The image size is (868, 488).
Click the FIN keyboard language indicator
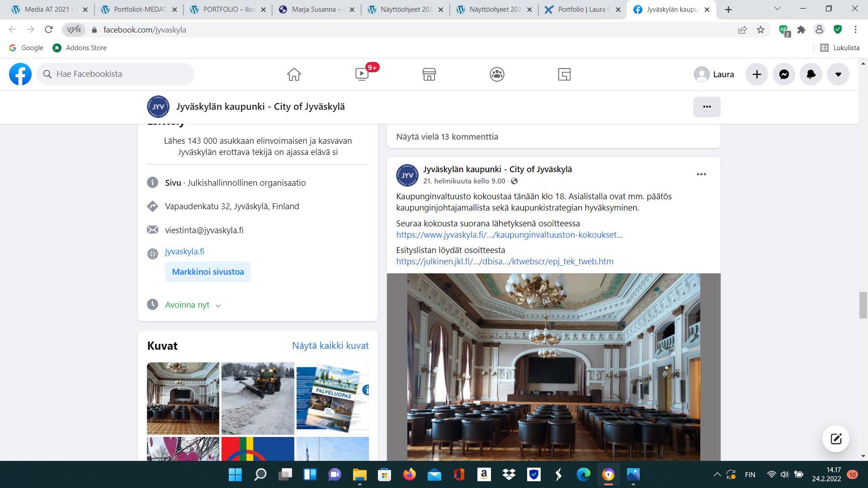[x=750, y=474]
